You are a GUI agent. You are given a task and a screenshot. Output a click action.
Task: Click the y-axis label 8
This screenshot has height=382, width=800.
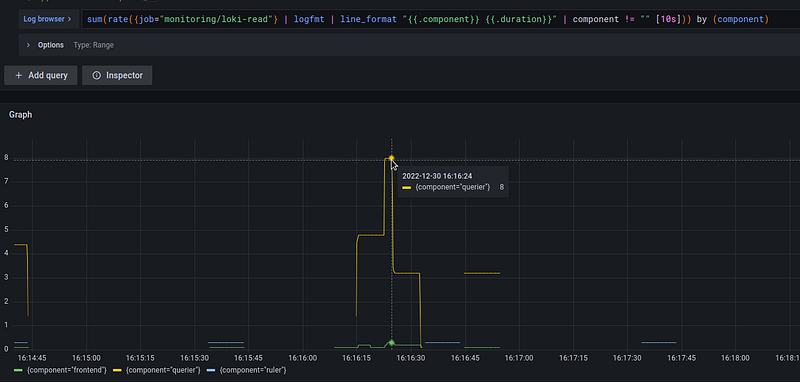pyautogui.click(x=6, y=158)
